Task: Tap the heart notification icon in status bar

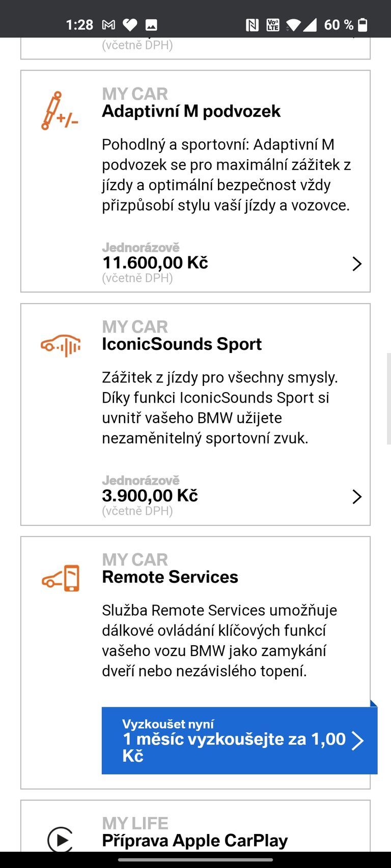Action: pyautogui.click(x=130, y=25)
